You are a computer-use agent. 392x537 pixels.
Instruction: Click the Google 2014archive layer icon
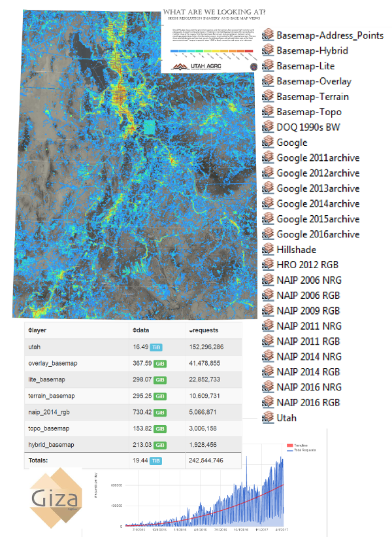coord(268,203)
